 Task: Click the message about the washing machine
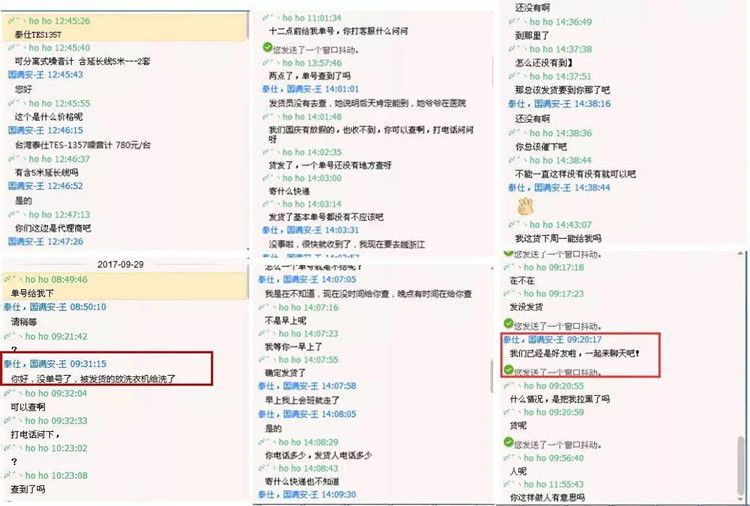click(x=92, y=378)
